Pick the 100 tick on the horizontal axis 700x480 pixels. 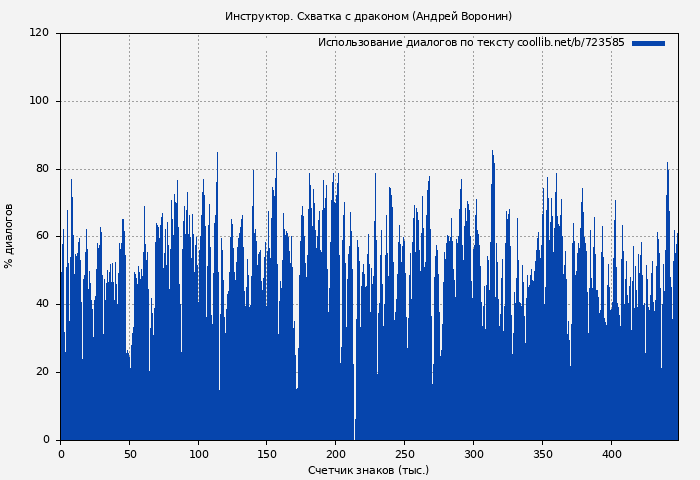pos(198,454)
